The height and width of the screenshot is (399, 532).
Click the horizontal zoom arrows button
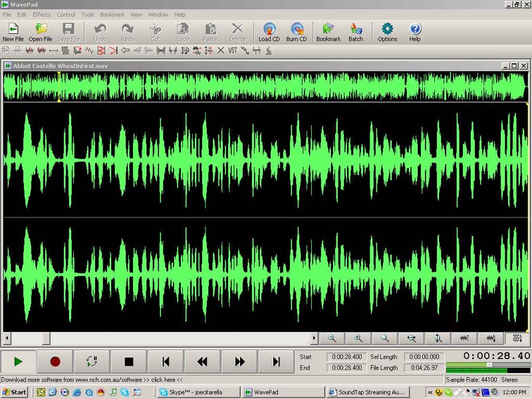412,338
